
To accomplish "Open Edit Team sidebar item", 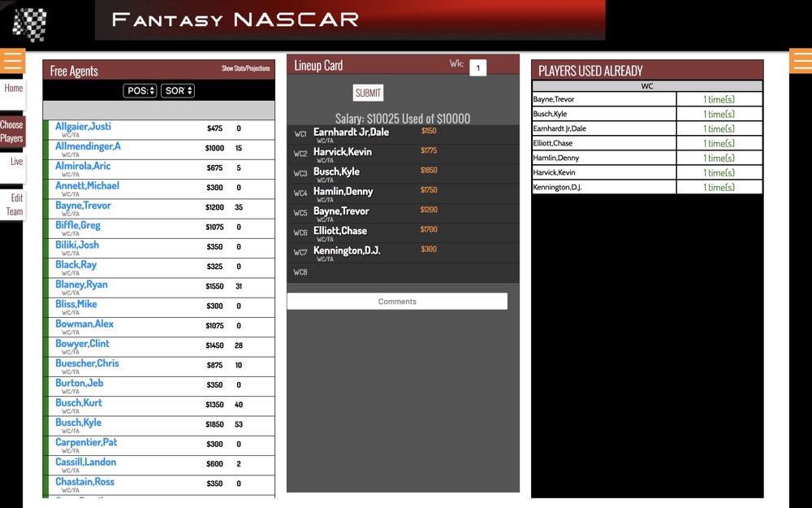I will coord(14,205).
